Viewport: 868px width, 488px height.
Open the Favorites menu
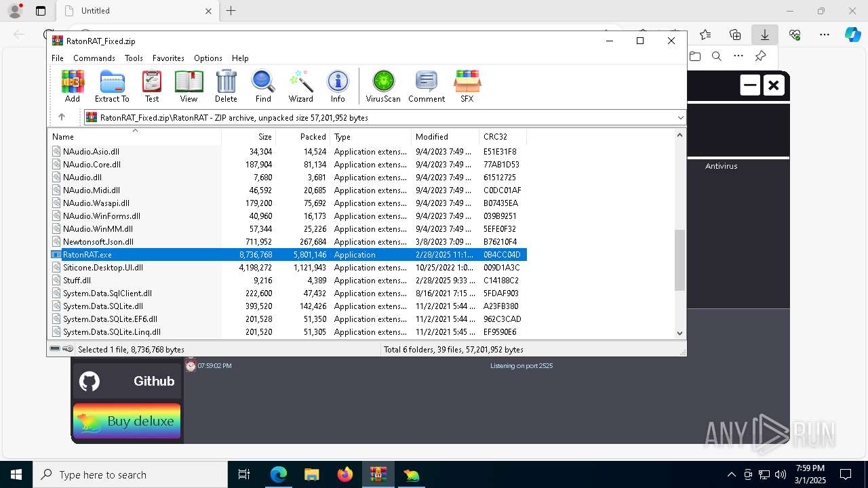pyautogui.click(x=168, y=58)
